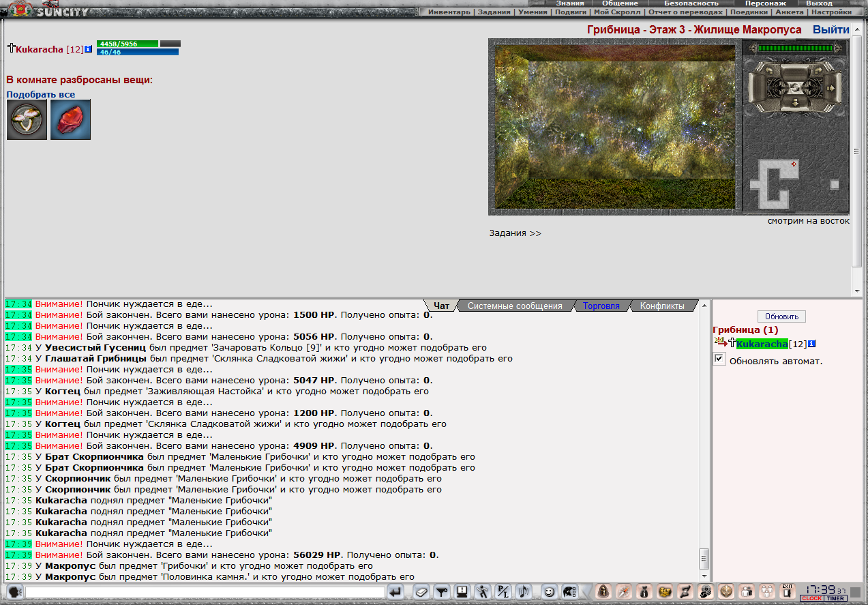The height and width of the screenshot is (605, 868).
Task: Open the 'Инвентарь' menu item
Action: [449, 12]
